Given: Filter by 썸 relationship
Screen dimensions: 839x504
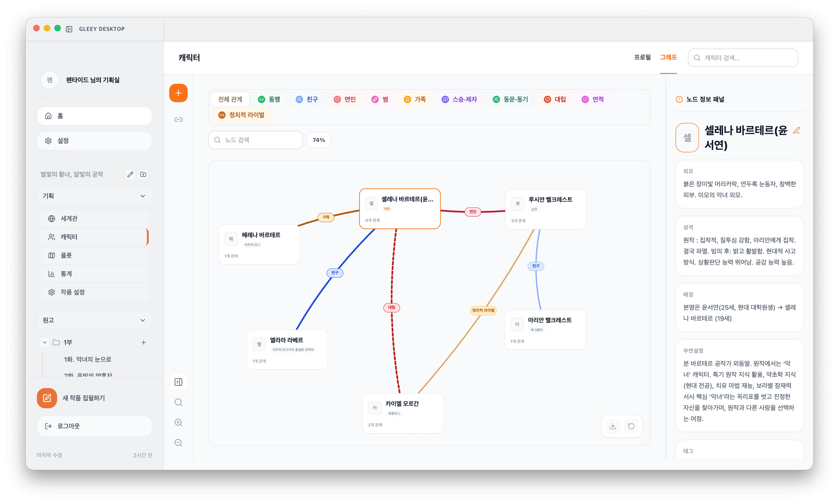Looking at the screenshot, I should tap(380, 99).
